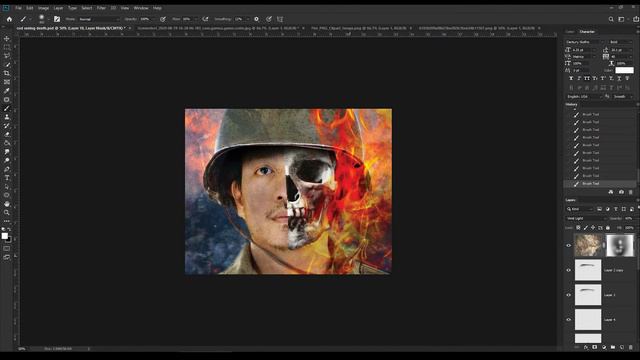Screen dimensions: 640x360
Task: Open symmetry paint options butterfly icon
Action: pos(280,19)
